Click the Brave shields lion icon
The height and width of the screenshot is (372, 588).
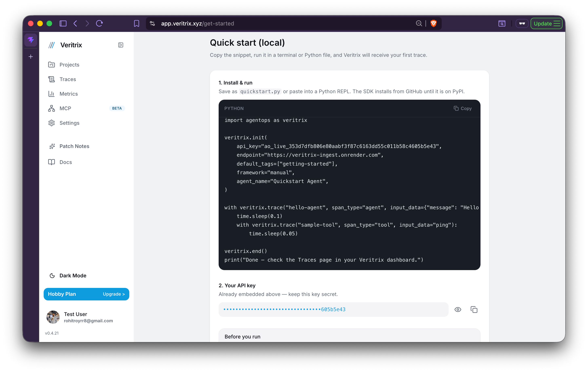click(x=433, y=23)
